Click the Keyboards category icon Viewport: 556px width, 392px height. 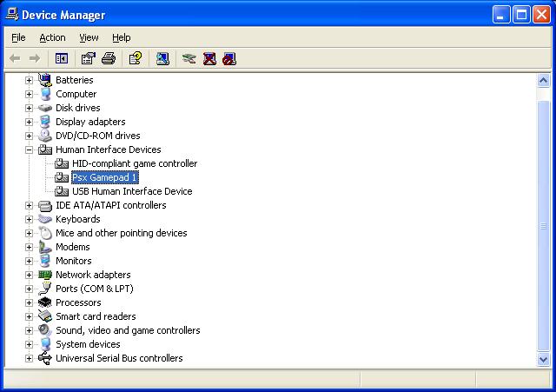coord(45,219)
